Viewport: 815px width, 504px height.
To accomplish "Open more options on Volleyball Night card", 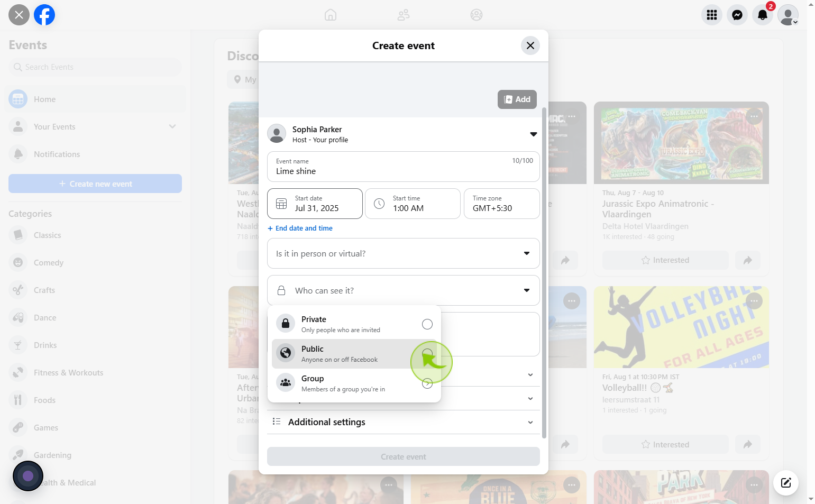I will [x=754, y=301].
